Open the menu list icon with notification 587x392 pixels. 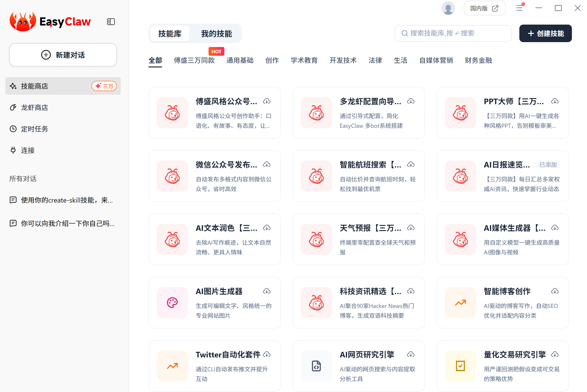pos(519,8)
